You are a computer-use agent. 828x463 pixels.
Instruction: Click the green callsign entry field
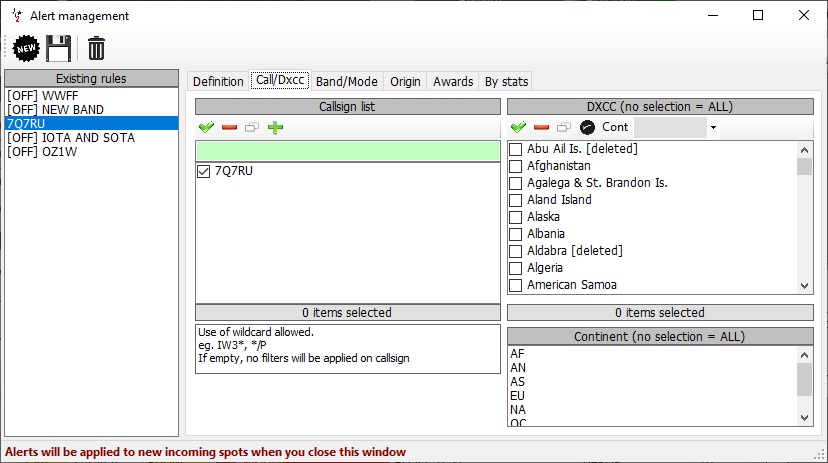[x=347, y=151]
